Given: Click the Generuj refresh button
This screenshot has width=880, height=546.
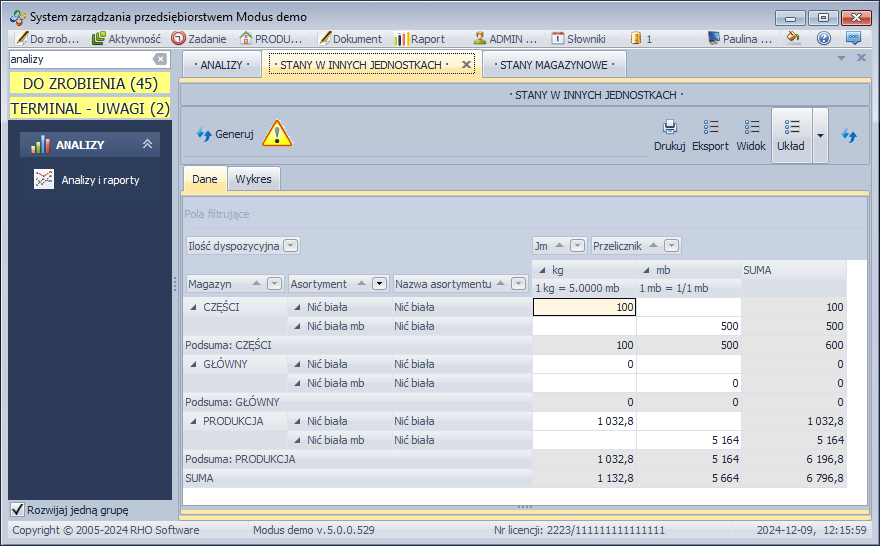Looking at the screenshot, I should (225, 134).
